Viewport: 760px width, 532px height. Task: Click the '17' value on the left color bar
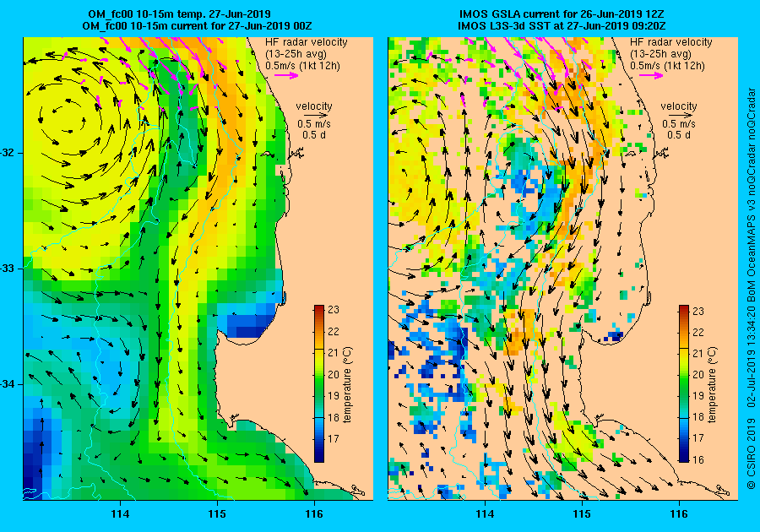[334, 438]
